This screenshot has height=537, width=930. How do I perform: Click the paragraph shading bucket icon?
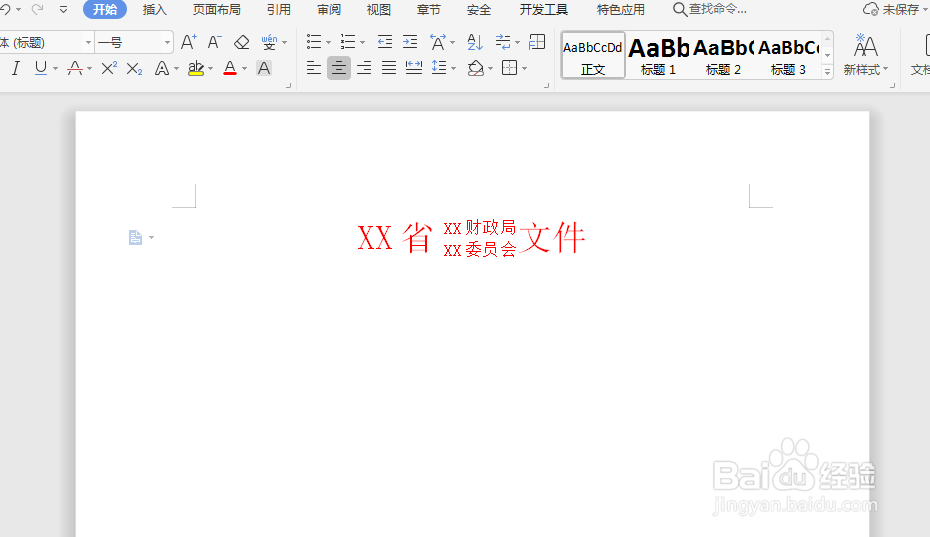(x=475, y=68)
